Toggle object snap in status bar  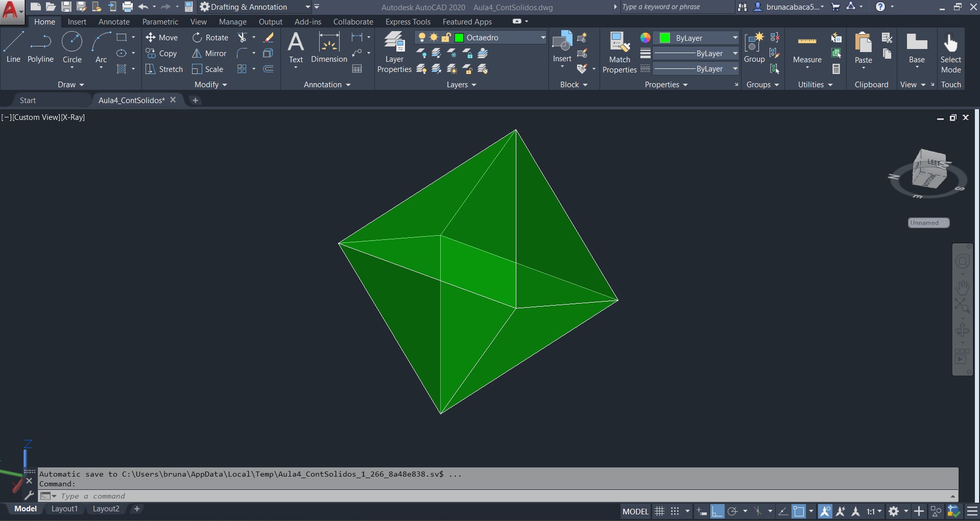[x=799, y=511]
